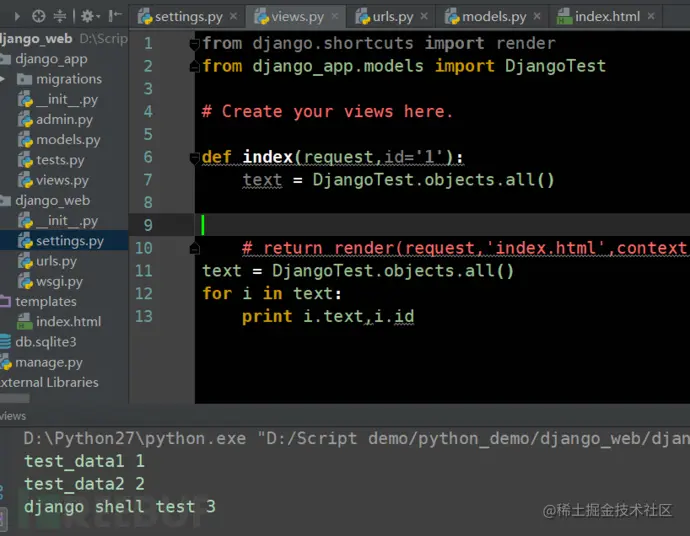
Task: Place cursor on 'DjangoTest' in line 2 import
Action: 555,66
